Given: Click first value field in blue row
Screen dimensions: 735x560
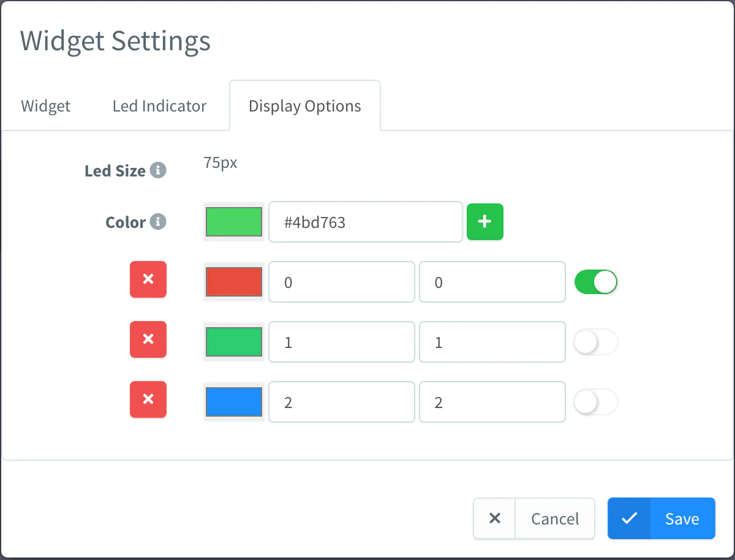Looking at the screenshot, I should pos(342,402).
